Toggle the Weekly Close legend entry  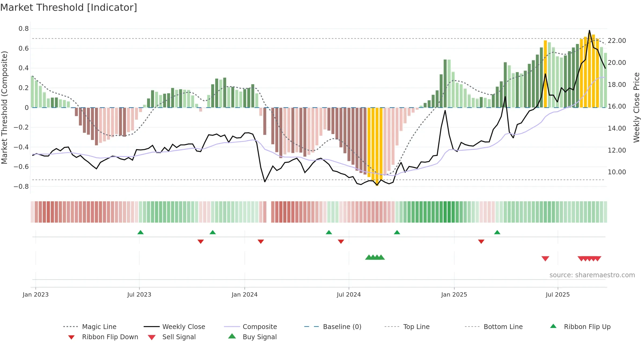click(x=174, y=327)
